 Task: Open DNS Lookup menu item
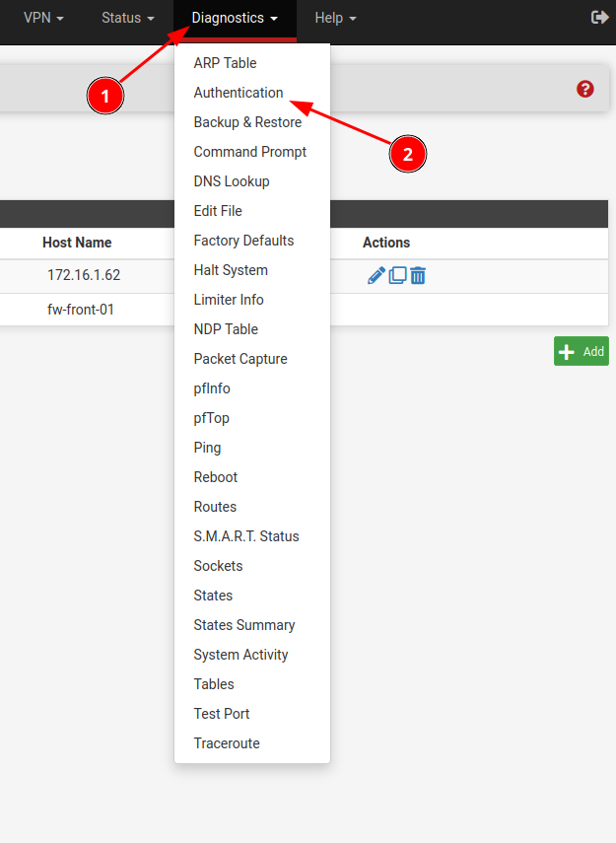coord(232,181)
